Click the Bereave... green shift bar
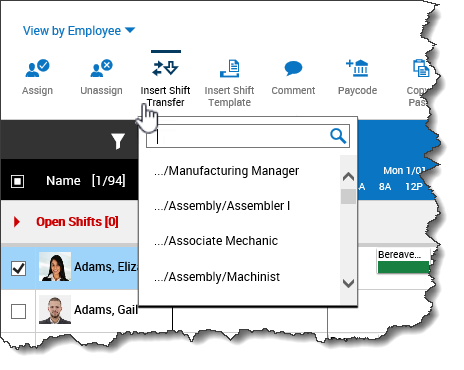 [403, 267]
